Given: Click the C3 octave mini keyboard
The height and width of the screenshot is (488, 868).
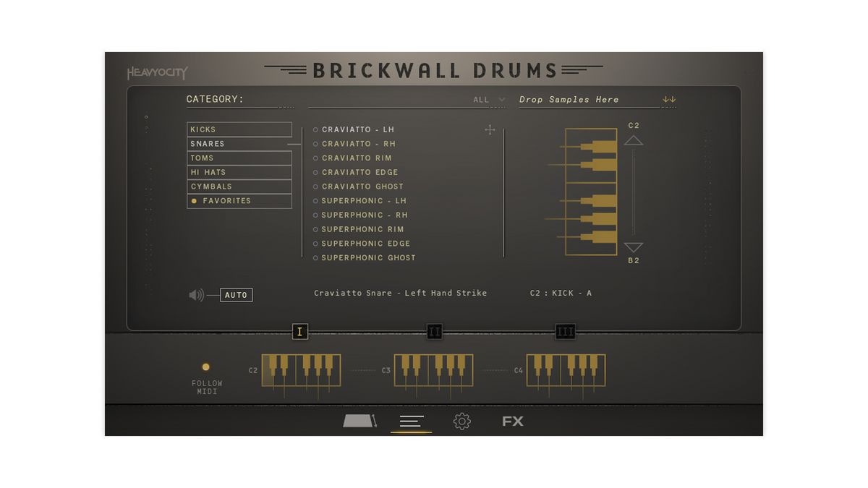Looking at the screenshot, I should (x=433, y=370).
